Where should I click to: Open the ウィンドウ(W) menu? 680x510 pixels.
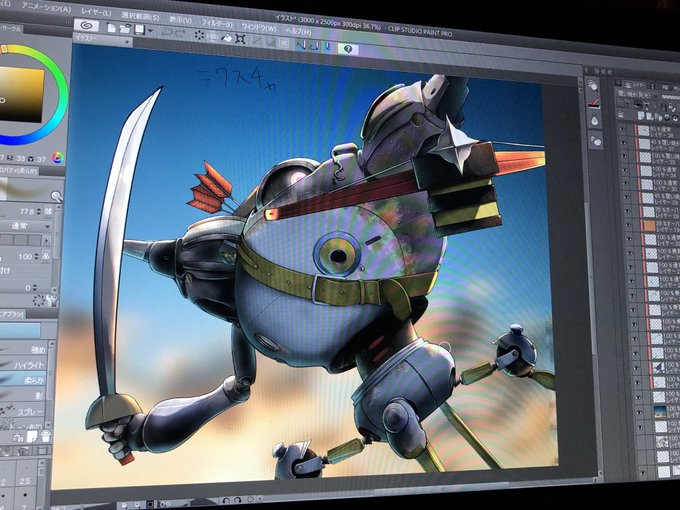[x=259, y=27]
